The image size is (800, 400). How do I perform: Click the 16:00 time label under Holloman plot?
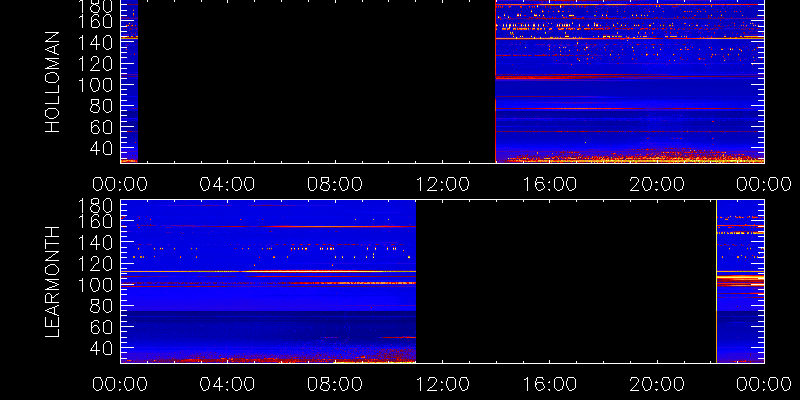[x=549, y=184]
